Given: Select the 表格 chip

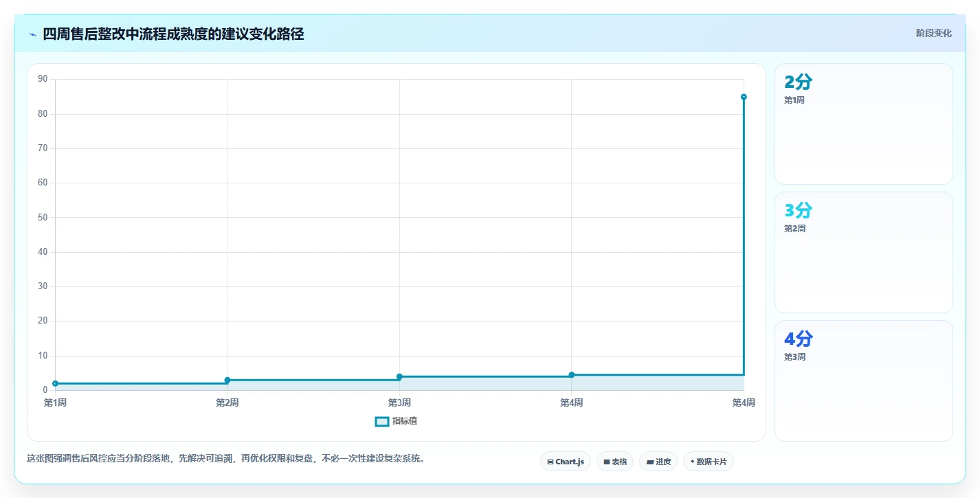Looking at the screenshot, I should click(x=615, y=462).
